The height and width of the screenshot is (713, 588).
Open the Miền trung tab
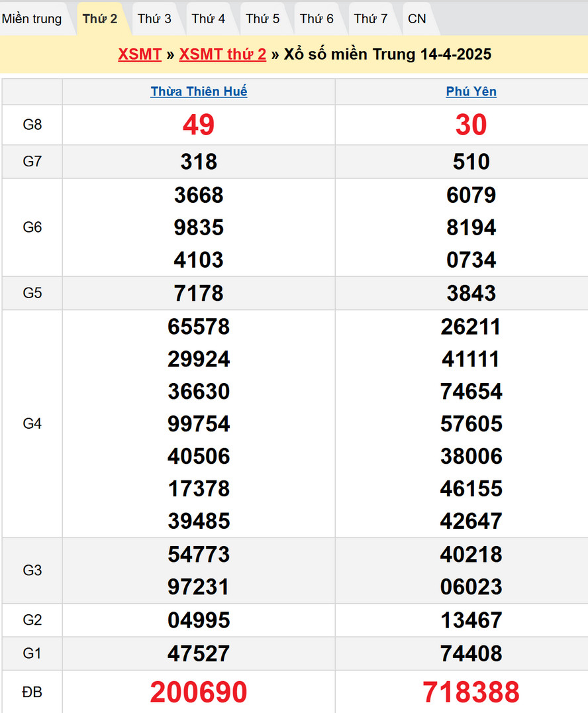(32, 19)
